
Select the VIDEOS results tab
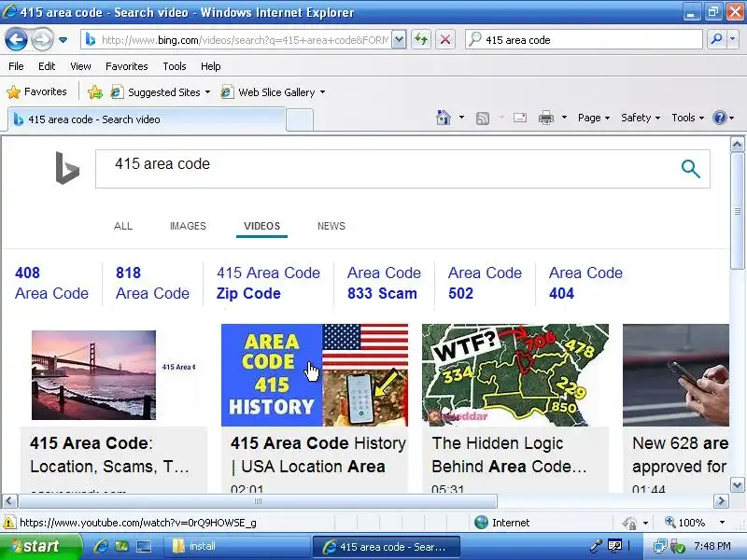262,226
